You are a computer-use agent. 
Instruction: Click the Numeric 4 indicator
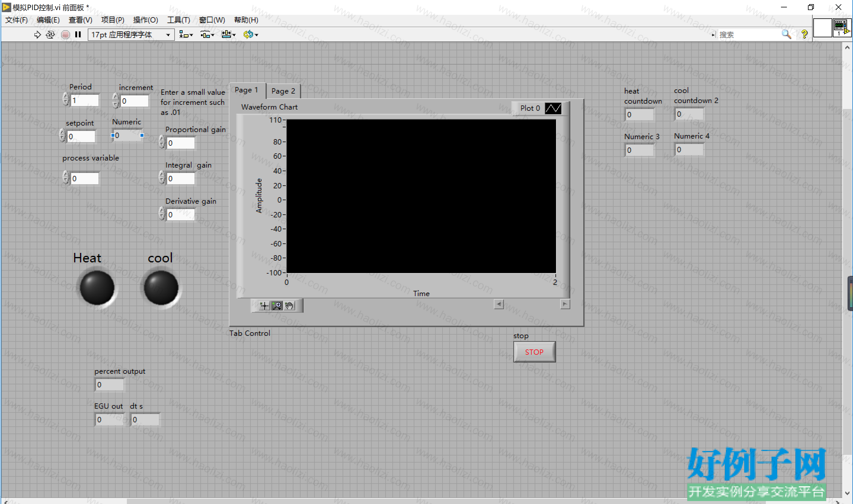tap(689, 150)
